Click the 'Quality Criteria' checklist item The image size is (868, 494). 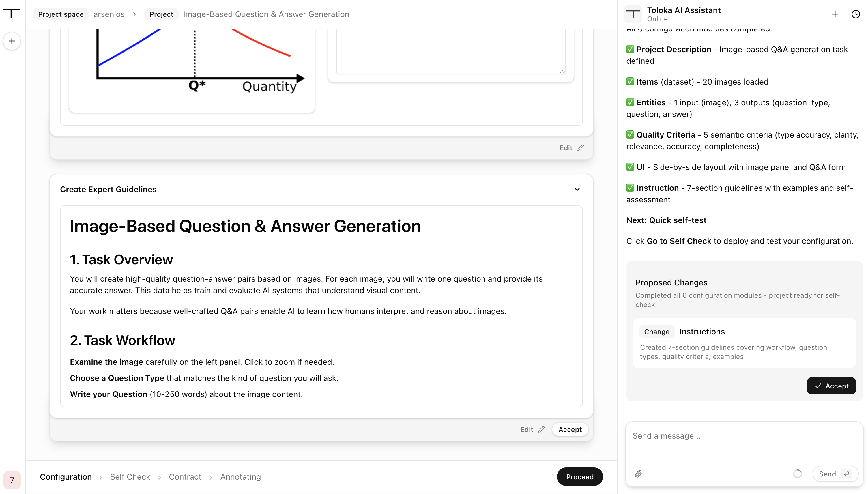pyautogui.click(x=742, y=141)
